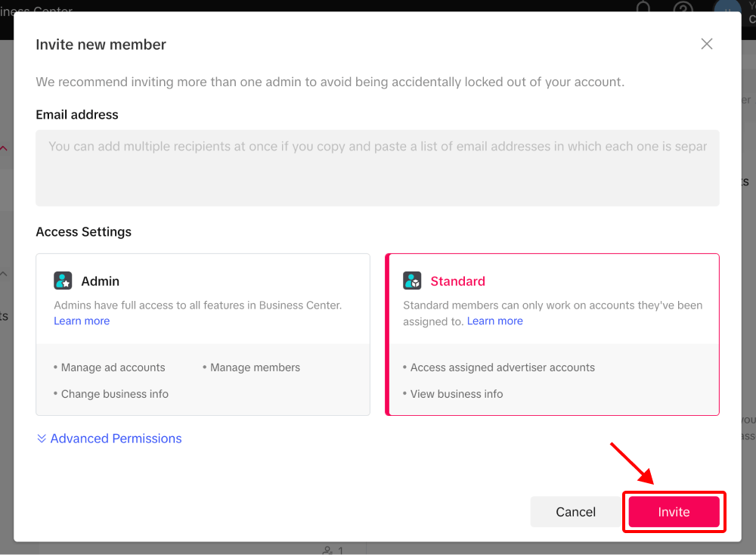Open Learn more under the Admin description
The width and height of the screenshot is (756, 555).
point(82,321)
